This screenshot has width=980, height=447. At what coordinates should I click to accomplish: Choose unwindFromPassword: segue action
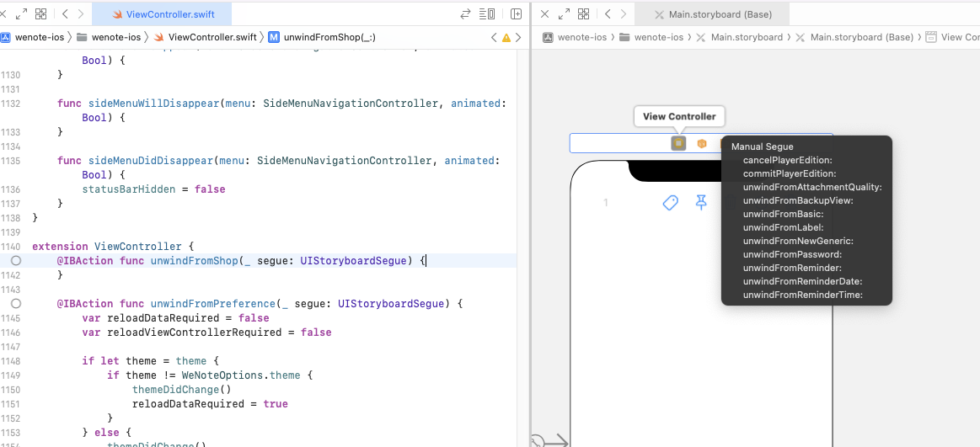coord(792,254)
